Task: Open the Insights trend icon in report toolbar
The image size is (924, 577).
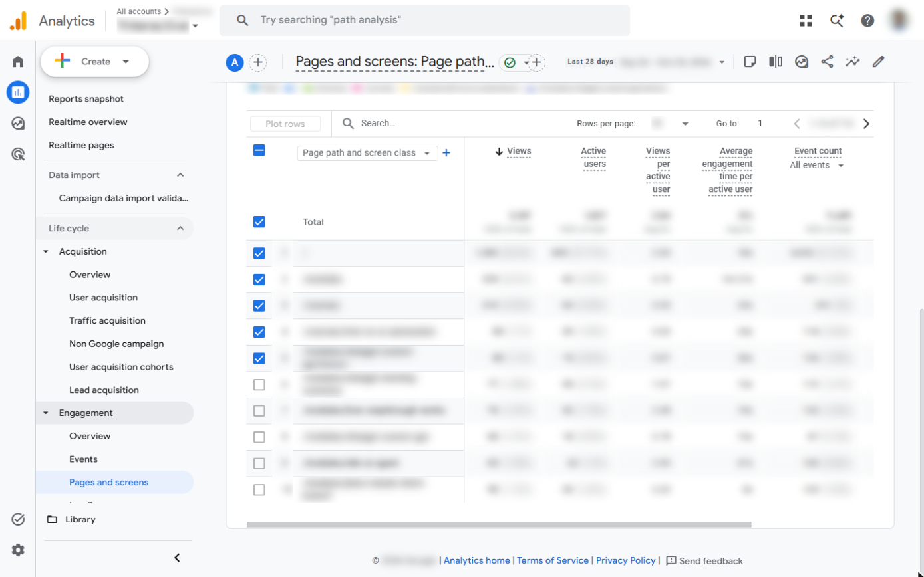Action: coord(853,62)
